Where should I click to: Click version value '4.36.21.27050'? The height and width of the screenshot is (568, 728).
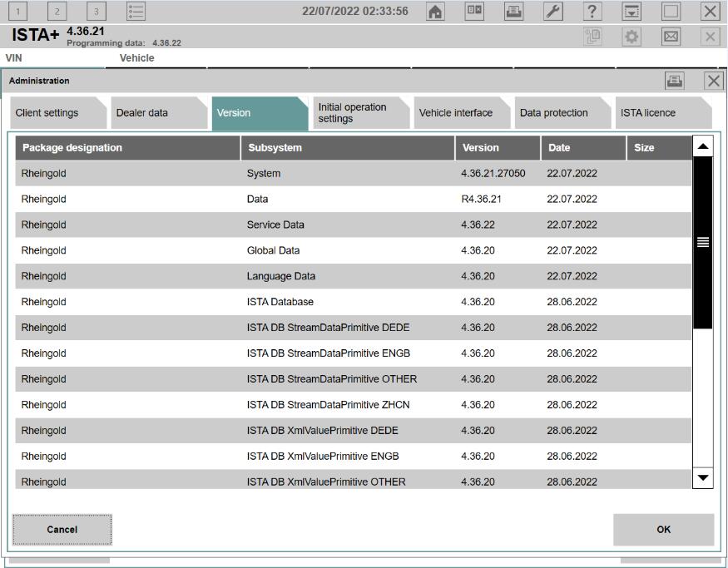pyautogui.click(x=493, y=174)
